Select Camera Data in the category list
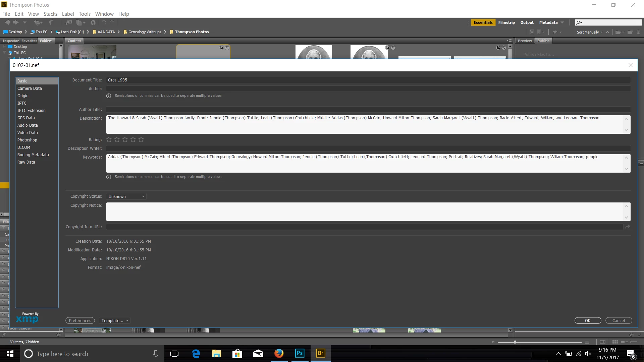Screen dimensions: 644x362 click(x=30, y=88)
